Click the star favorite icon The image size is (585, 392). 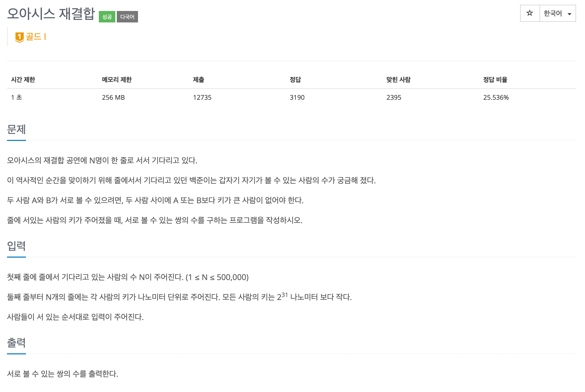click(529, 13)
